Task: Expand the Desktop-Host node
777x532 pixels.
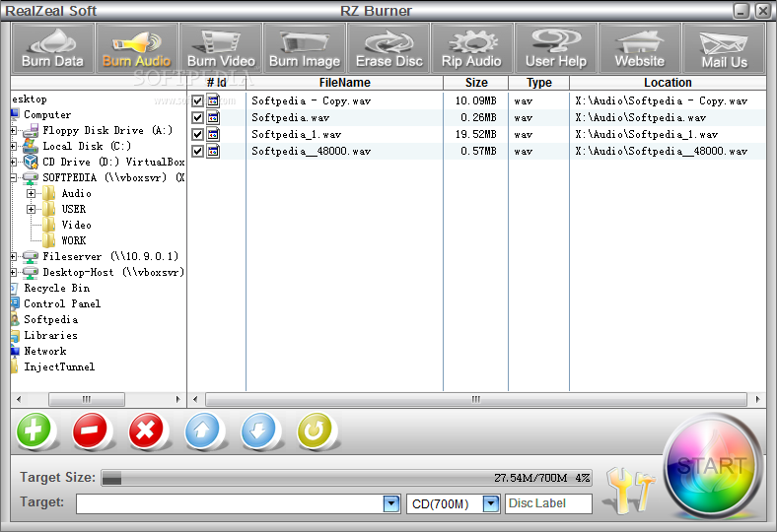Action: [x=14, y=272]
